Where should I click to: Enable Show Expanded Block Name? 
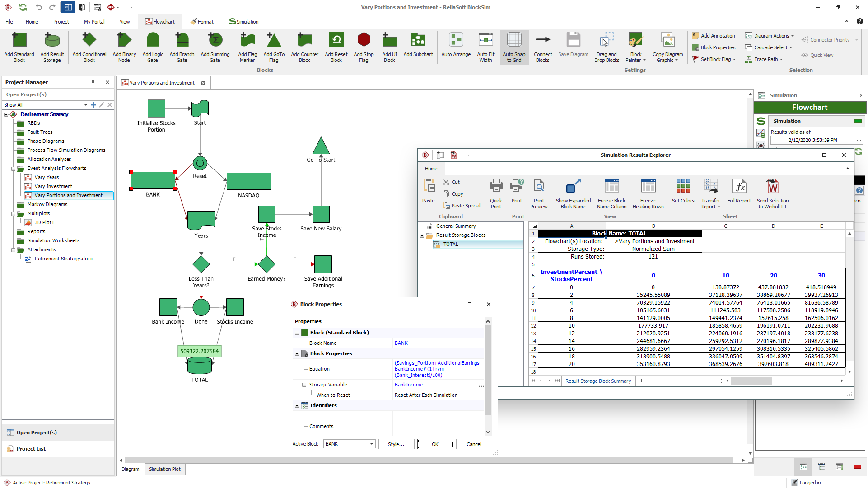[573, 193]
